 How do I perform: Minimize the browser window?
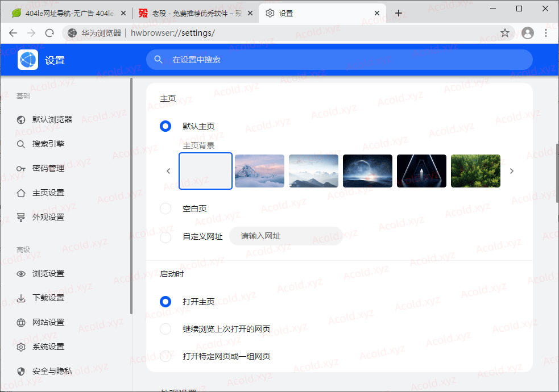point(493,9)
